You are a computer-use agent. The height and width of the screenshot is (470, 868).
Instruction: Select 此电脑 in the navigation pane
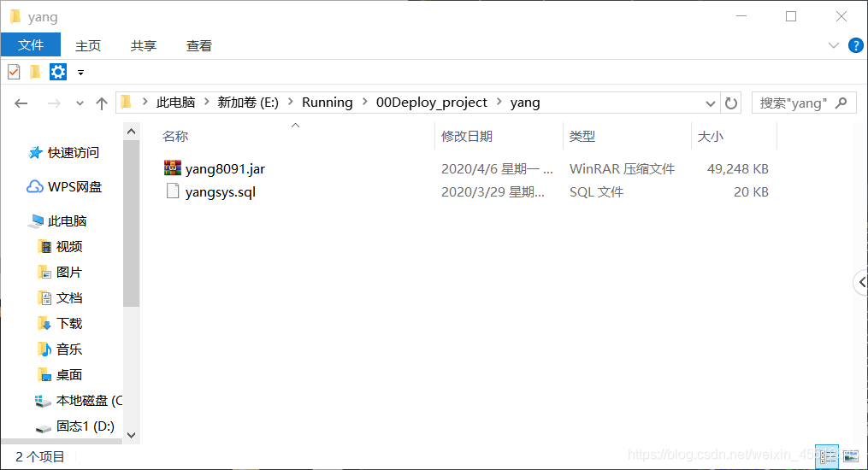(67, 221)
